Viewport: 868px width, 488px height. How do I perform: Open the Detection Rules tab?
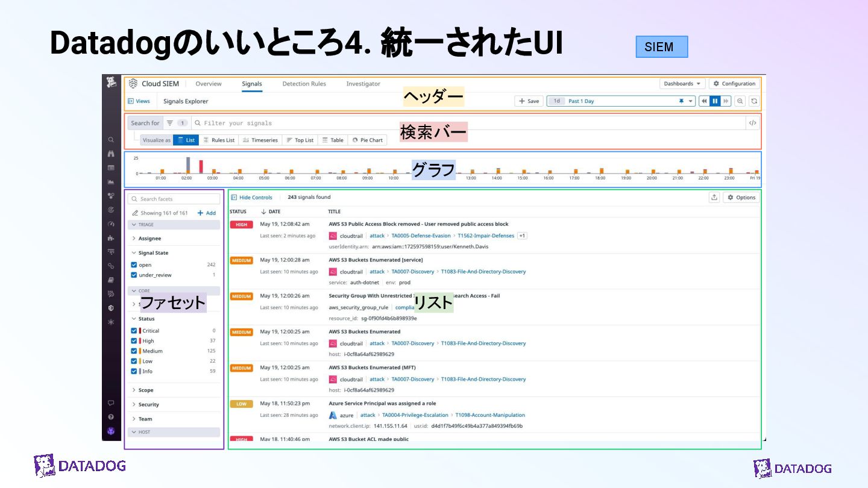[304, 84]
